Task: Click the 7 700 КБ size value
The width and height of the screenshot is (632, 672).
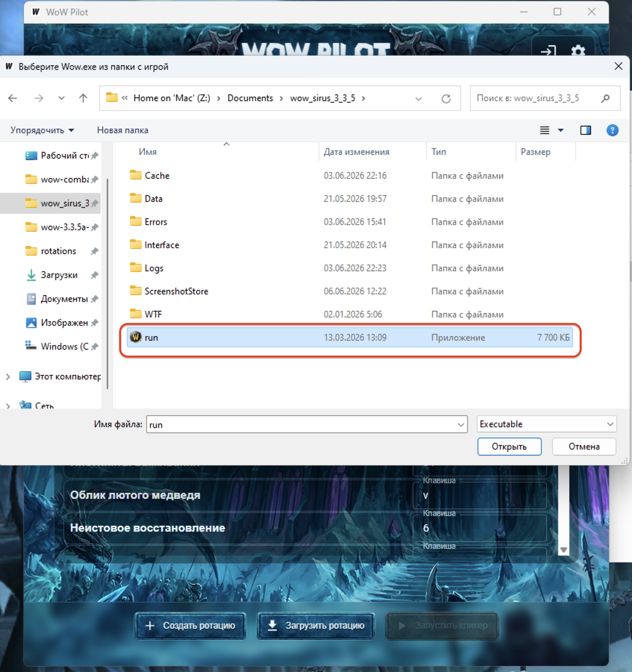Action: coord(553,338)
